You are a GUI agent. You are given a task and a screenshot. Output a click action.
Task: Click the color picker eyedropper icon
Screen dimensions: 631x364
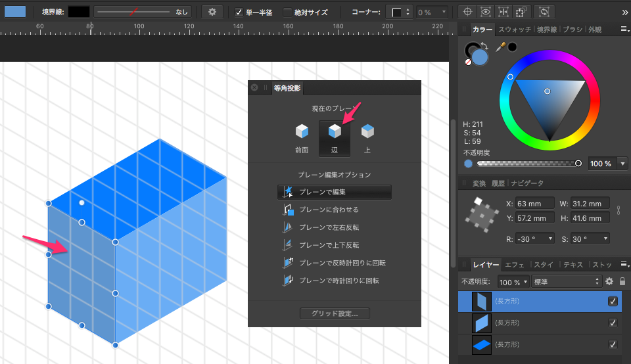pyautogui.click(x=501, y=47)
